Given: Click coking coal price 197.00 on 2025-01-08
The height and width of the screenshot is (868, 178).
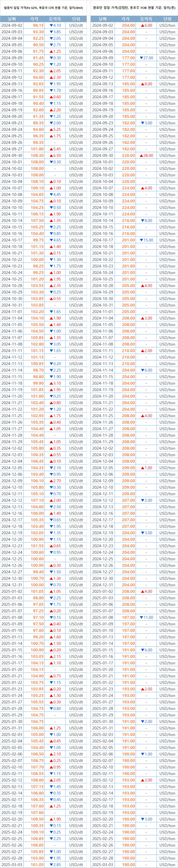Looking at the screenshot, I should pos(128,617).
